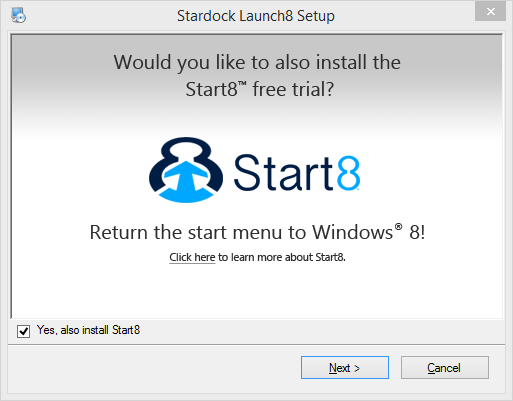Abort setup with the Cancel button
The image size is (513, 401).
pos(445,368)
